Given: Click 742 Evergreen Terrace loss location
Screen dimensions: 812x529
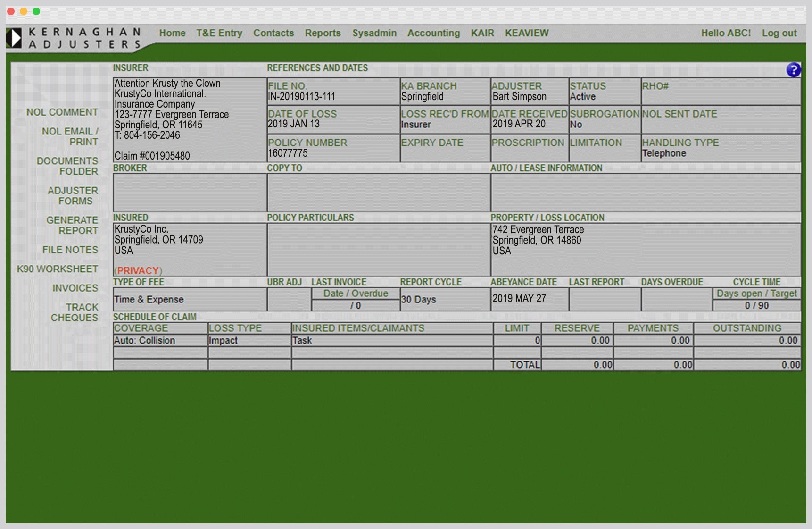Looking at the screenshot, I should click(x=539, y=230).
